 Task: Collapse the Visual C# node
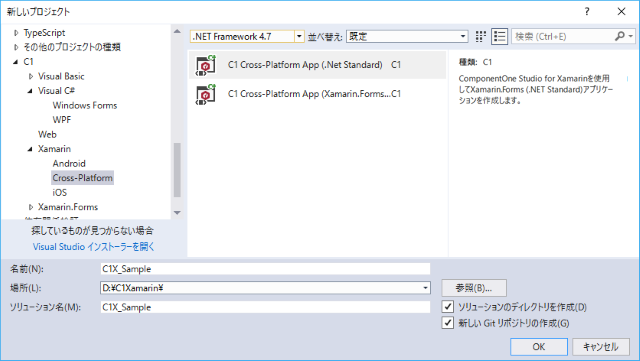click(x=30, y=91)
